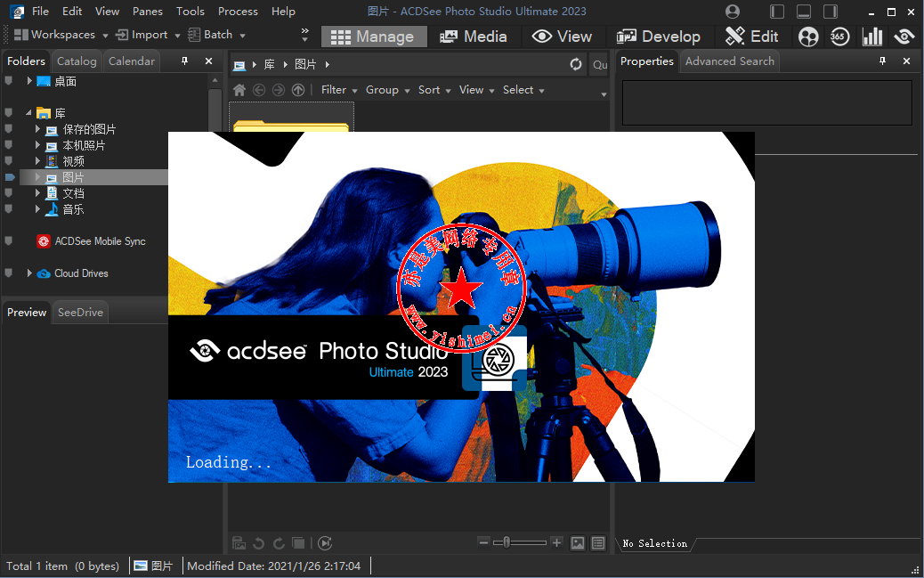Zoom out thumbnails with minus button
This screenshot has height=578, width=924.
point(483,542)
